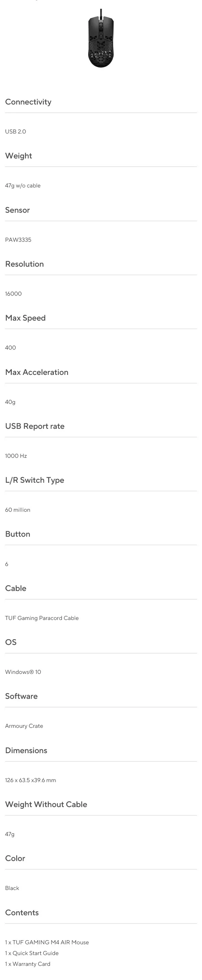Screen dimensions: 202x980
Task: Click the L/R Switch Type heading
Action: [35, 480]
